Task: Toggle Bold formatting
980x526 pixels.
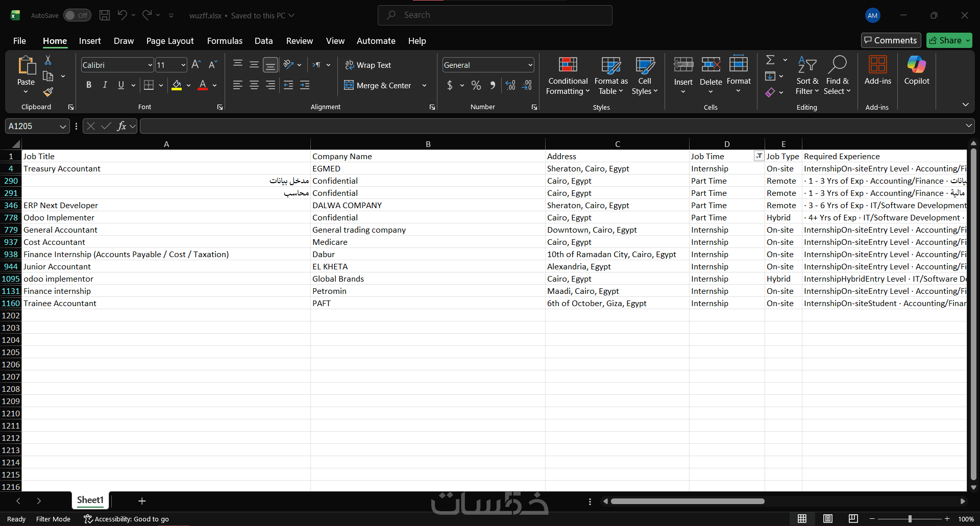Action: pyautogui.click(x=89, y=85)
